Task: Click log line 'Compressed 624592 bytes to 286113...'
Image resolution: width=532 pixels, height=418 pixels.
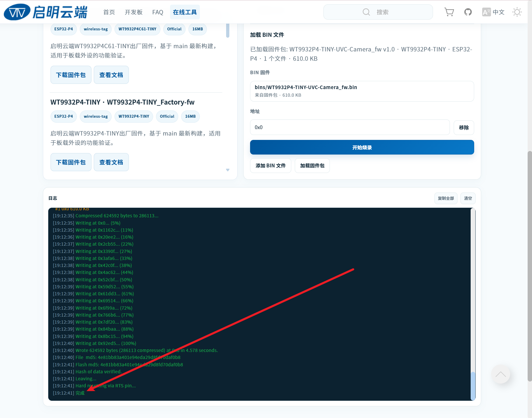Action: click(105, 216)
